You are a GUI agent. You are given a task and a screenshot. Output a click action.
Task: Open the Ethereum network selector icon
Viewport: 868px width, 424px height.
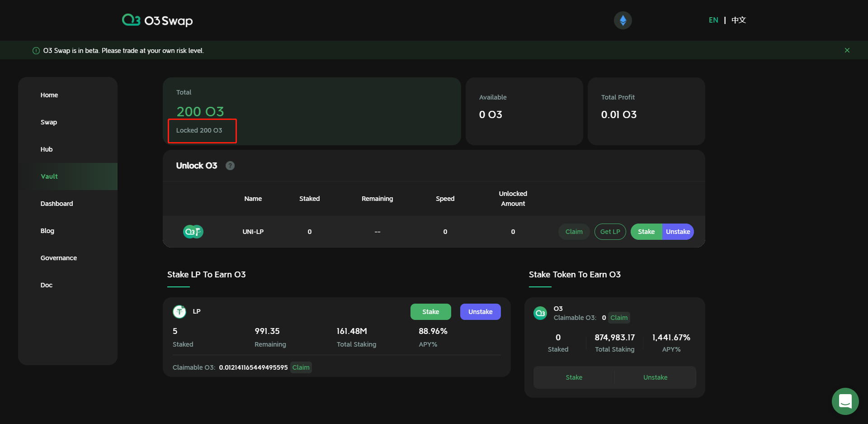[x=623, y=20]
